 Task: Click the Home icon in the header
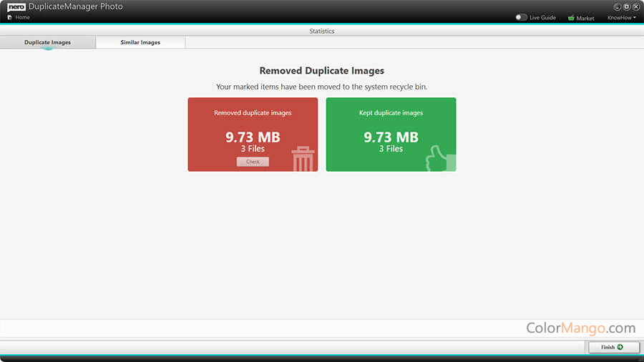(10, 17)
